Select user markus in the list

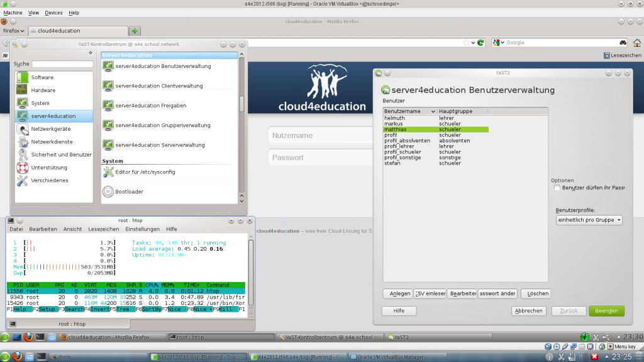click(436, 124)
